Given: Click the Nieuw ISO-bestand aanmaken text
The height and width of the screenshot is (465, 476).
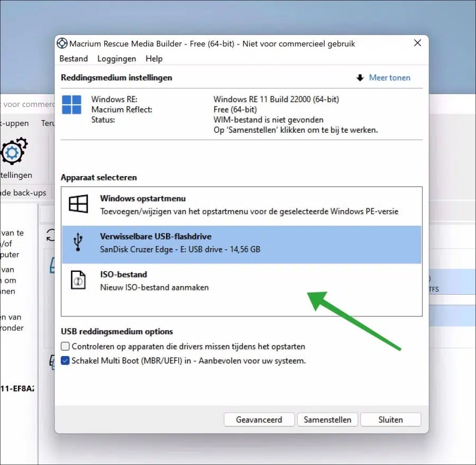Looking at the screenshot, I should pos(154,287).
